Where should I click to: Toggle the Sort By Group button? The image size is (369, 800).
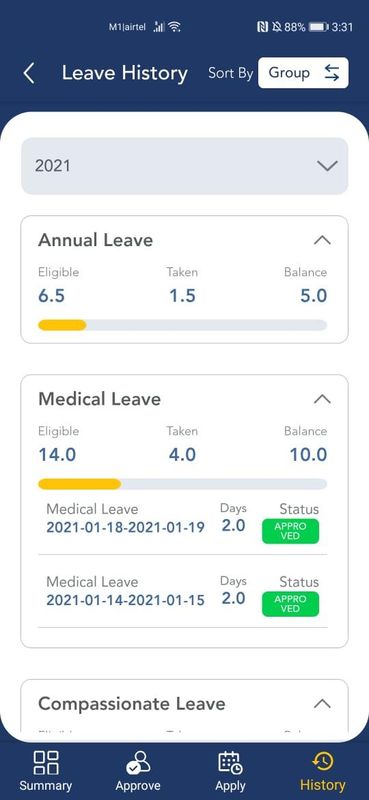coord(303,73)
